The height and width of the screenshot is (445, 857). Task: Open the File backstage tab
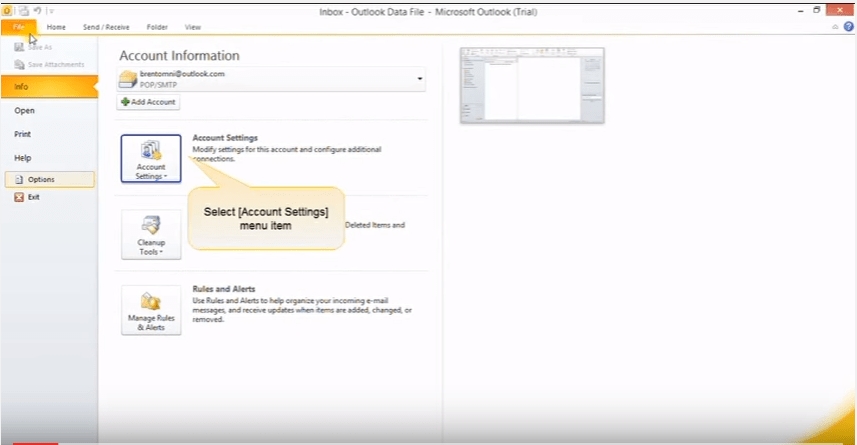(x=19, y=27)
